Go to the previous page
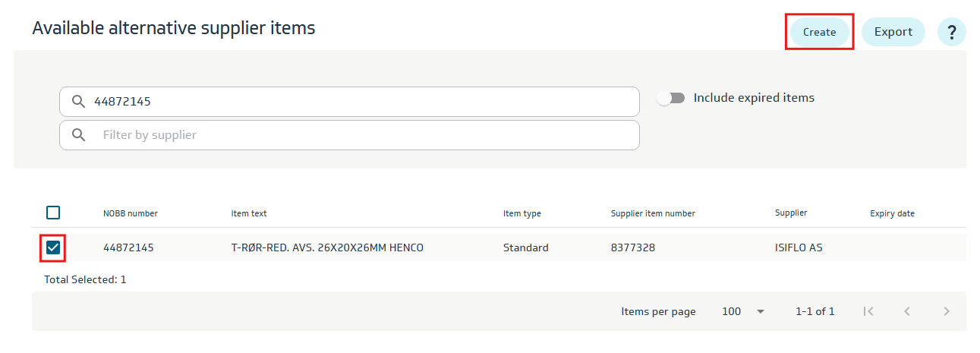This screenshot has height=353, width=980. tap(906, 311)
